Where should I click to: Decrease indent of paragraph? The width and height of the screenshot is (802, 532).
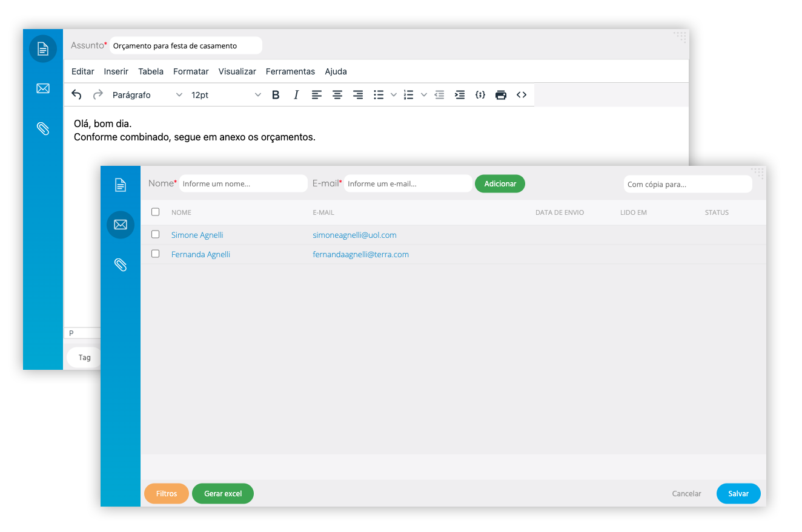[439, 94]
